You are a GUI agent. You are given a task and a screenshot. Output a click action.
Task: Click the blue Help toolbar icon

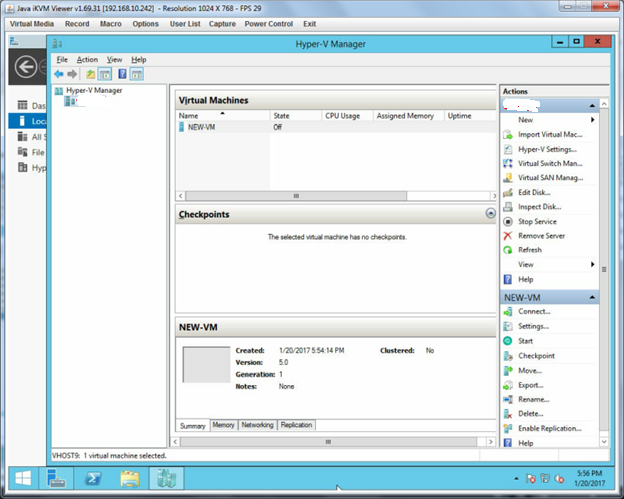tap(122, 74)
